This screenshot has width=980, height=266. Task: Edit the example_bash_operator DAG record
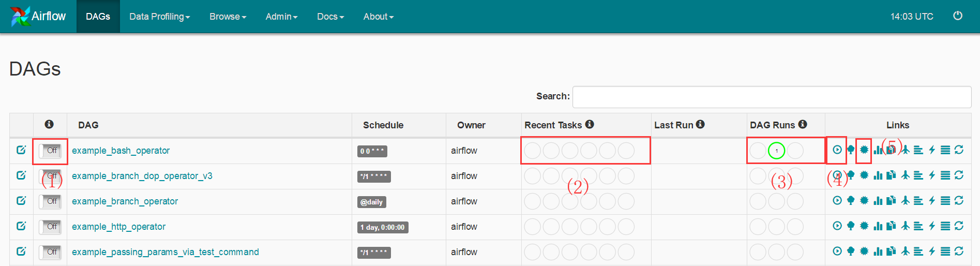(x=21, y=150)
